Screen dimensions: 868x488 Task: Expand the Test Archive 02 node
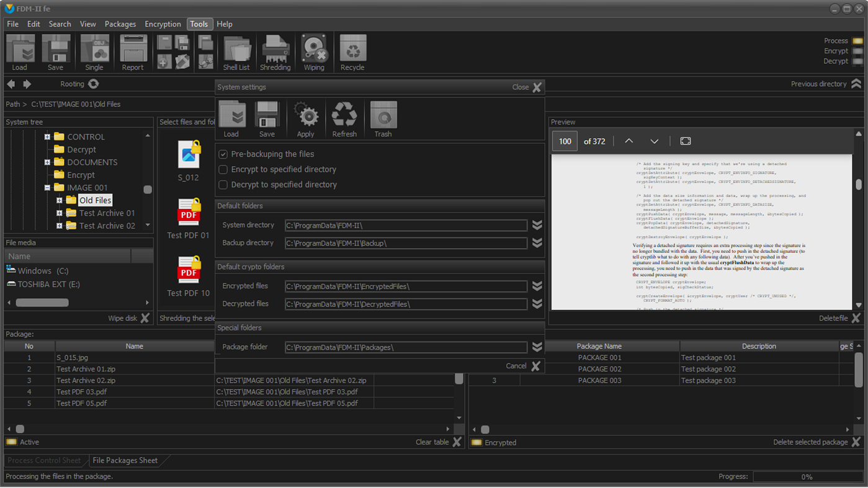coord(60,226)
